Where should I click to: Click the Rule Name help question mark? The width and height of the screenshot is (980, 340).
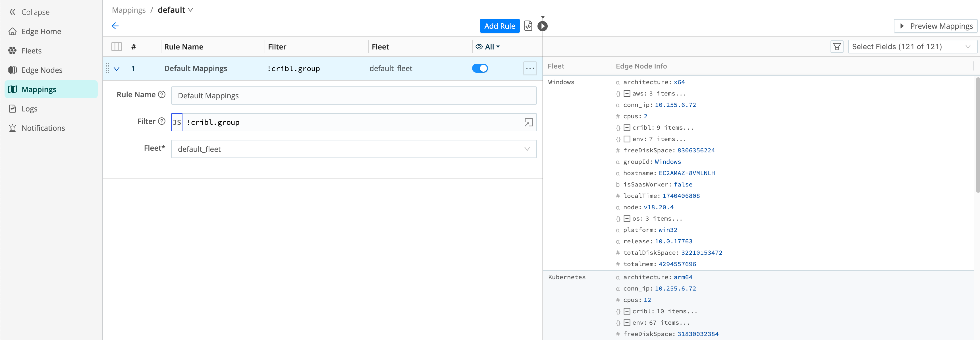click(162, 94)
